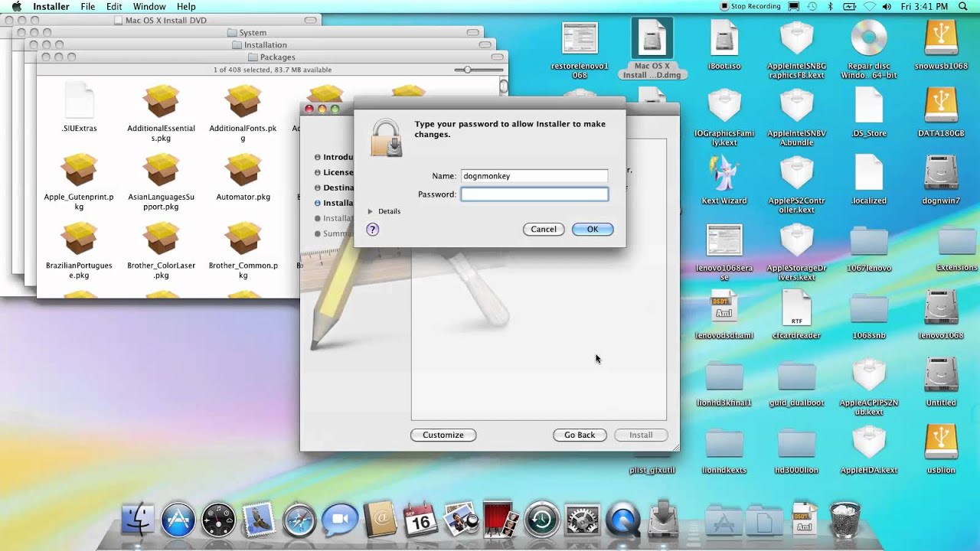The width and height of the screenshot is (980, 551).
Task: Open the Help menu
Action: [x=186, y=6]
